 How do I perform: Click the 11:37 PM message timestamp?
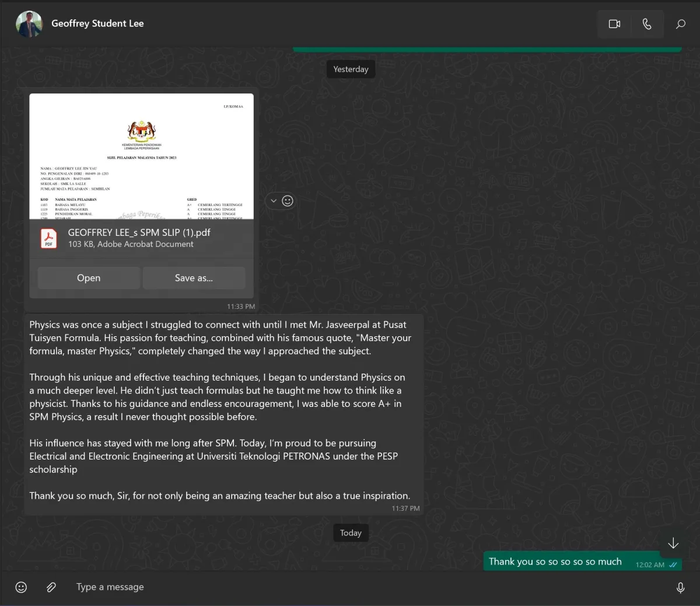405,509
